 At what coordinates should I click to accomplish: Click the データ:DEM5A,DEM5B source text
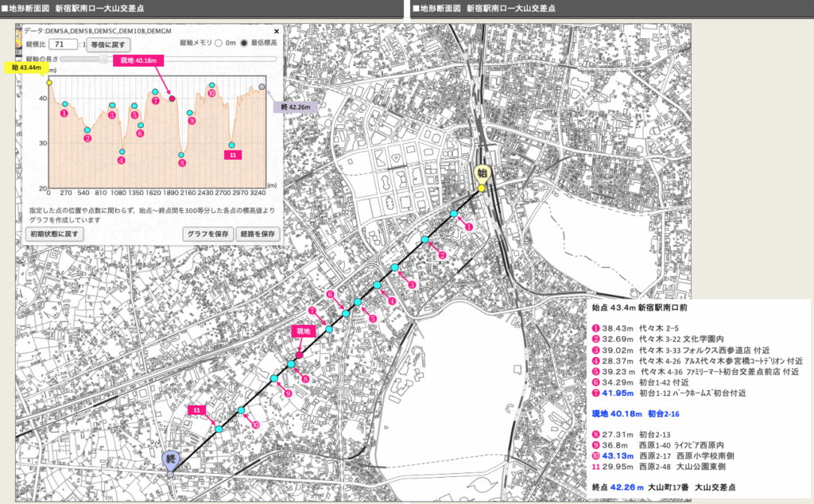98,31
